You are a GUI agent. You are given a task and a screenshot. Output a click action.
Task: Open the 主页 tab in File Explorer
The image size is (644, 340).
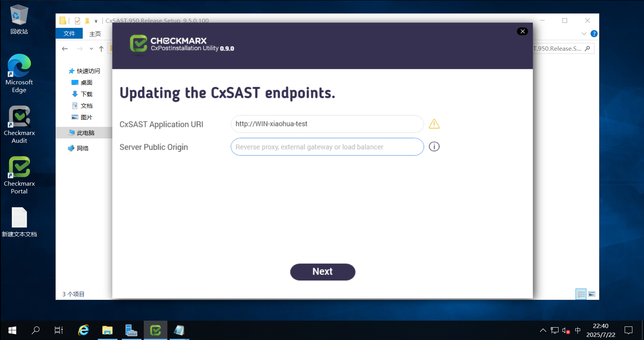point(95,34)
